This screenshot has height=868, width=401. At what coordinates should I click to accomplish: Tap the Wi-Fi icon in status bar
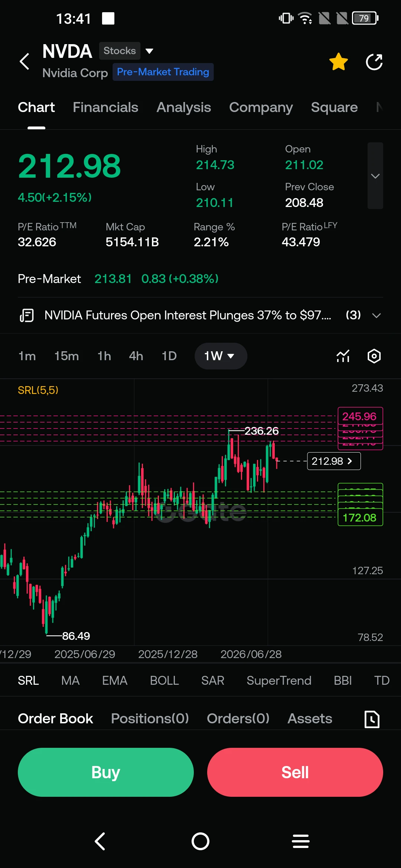pyautogui.click(x=306, y=18)
